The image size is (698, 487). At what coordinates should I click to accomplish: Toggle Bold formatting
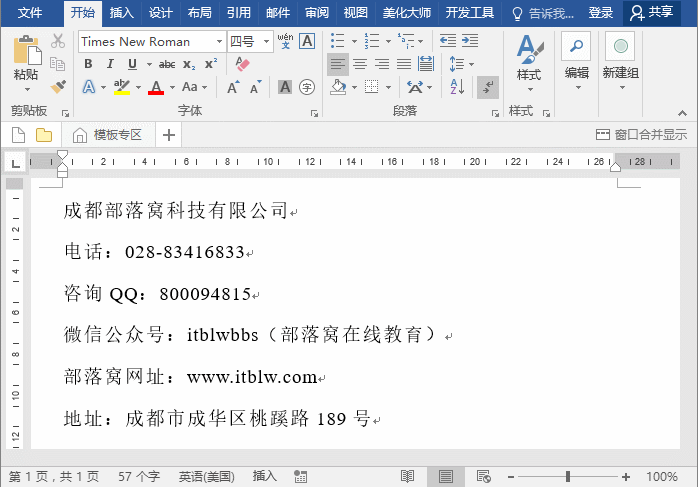[87, 64]
